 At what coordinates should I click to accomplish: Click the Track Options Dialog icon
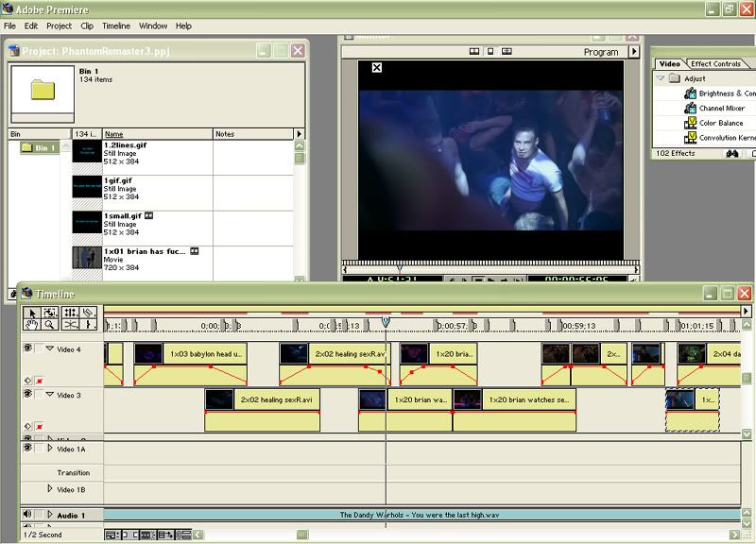point(112,535)
